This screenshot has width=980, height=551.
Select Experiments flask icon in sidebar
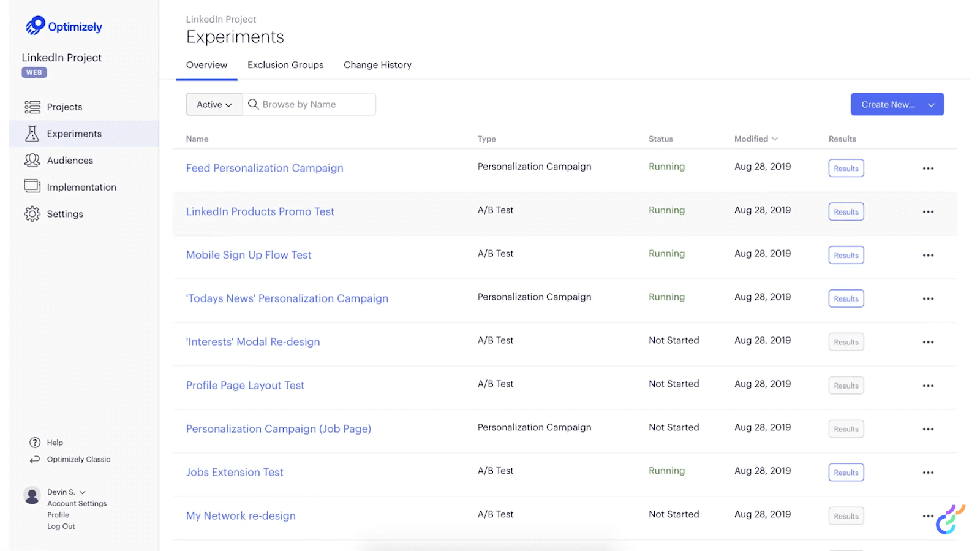click(x=32, y=134)
